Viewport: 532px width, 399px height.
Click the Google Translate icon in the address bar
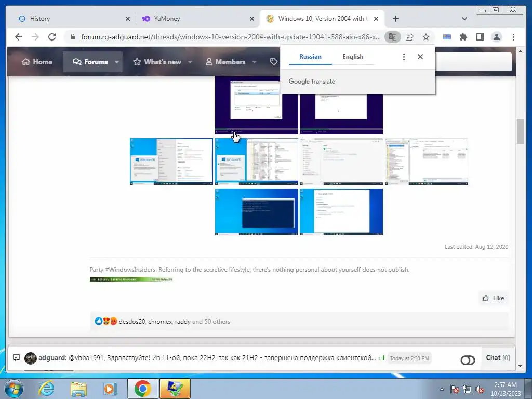click(393, 37)
